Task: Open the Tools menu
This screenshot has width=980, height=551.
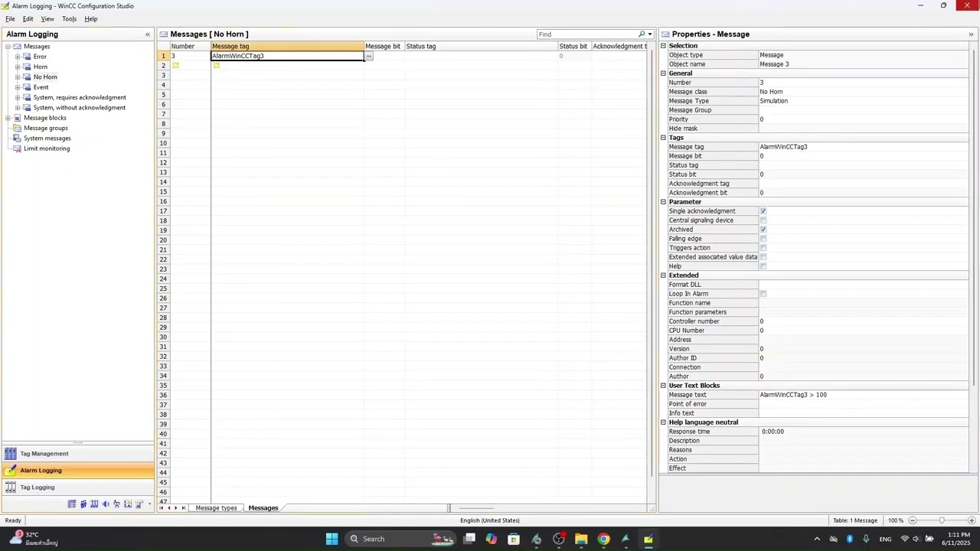Action: [69, 18]
